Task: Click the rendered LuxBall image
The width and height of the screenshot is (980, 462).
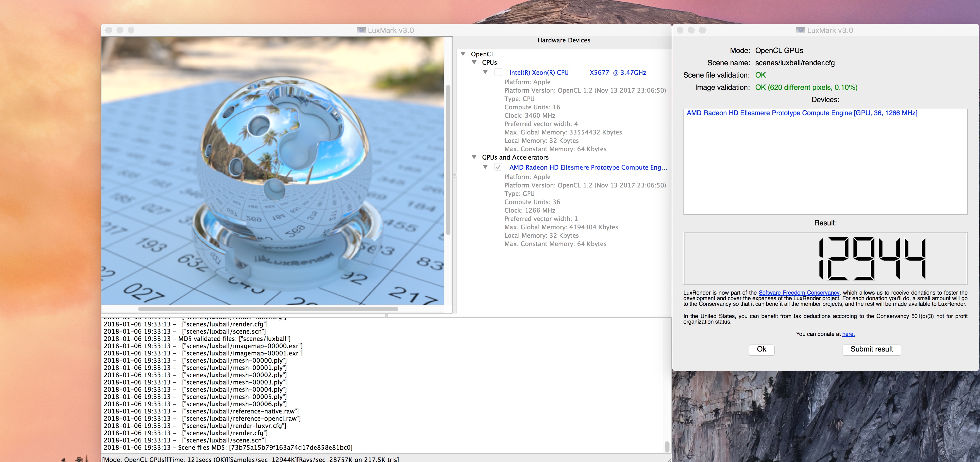Action: [x=272, y=170]
